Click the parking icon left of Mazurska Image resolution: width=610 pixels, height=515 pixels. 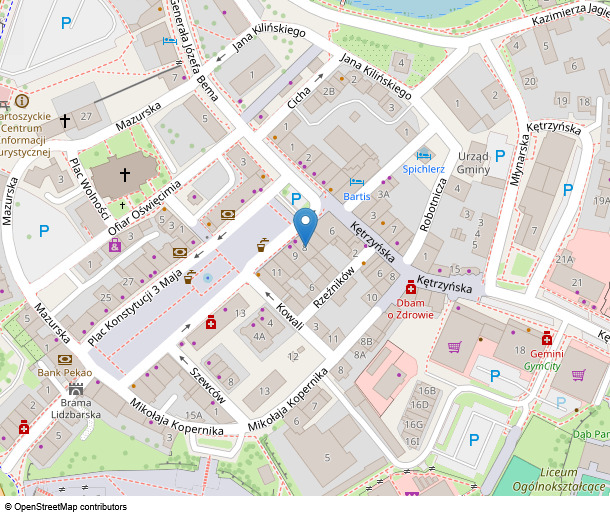click(43, 231)
